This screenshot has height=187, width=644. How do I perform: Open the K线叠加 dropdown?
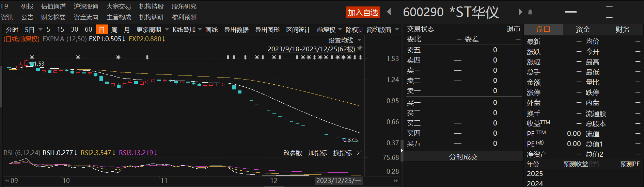click(x=187, y=30)
